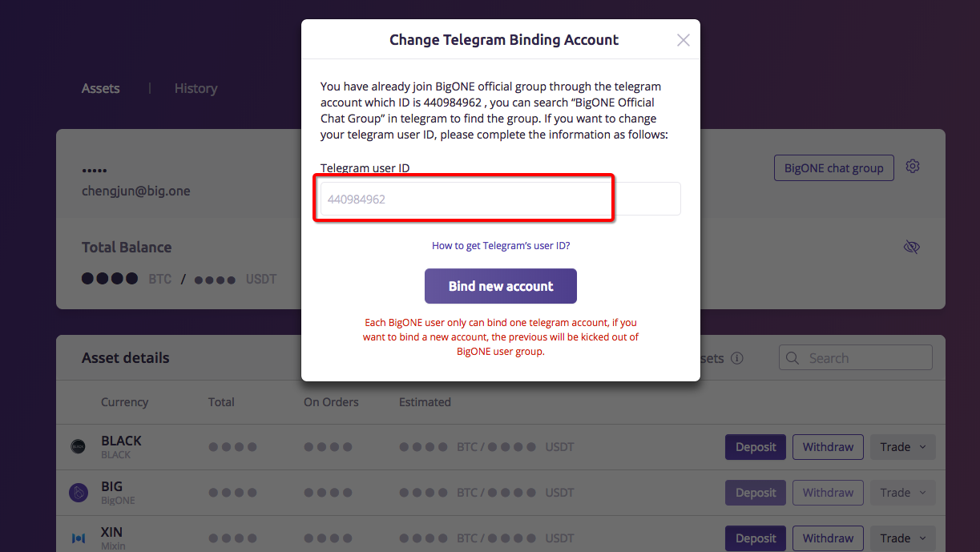
Task: Expand the Trade dropdown for BIG
Action: (x=903, y=493)
